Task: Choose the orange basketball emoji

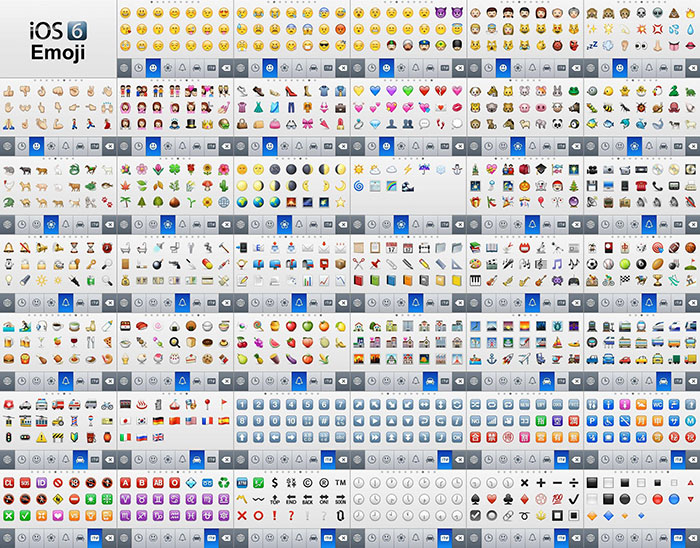Action: tap(690, 248)
